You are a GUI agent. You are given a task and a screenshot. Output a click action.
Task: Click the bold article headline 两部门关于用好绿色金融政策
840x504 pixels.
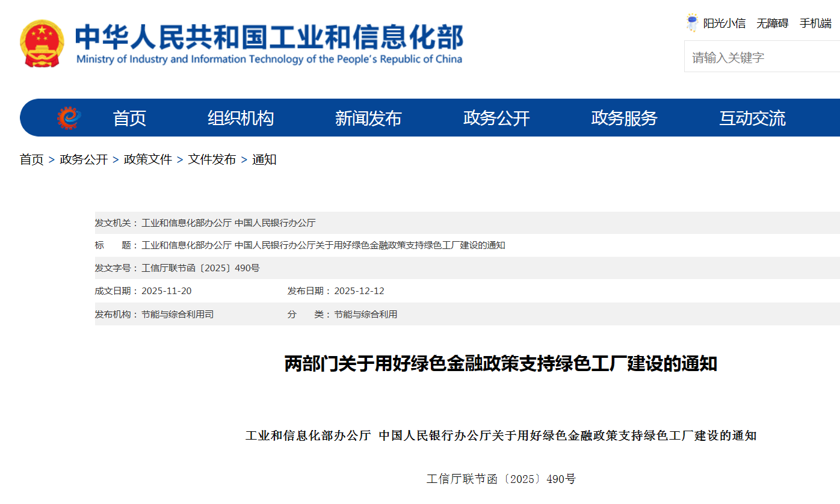coord(501,364)
